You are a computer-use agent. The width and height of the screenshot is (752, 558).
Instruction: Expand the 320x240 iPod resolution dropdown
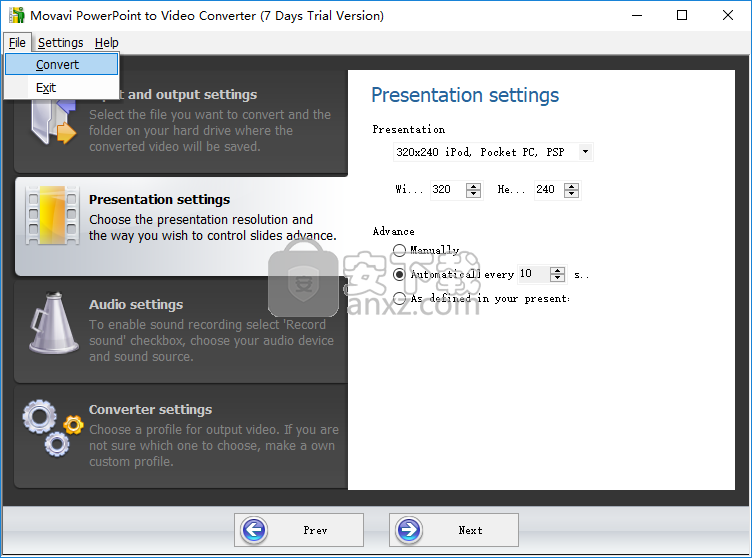pos(585,152)
